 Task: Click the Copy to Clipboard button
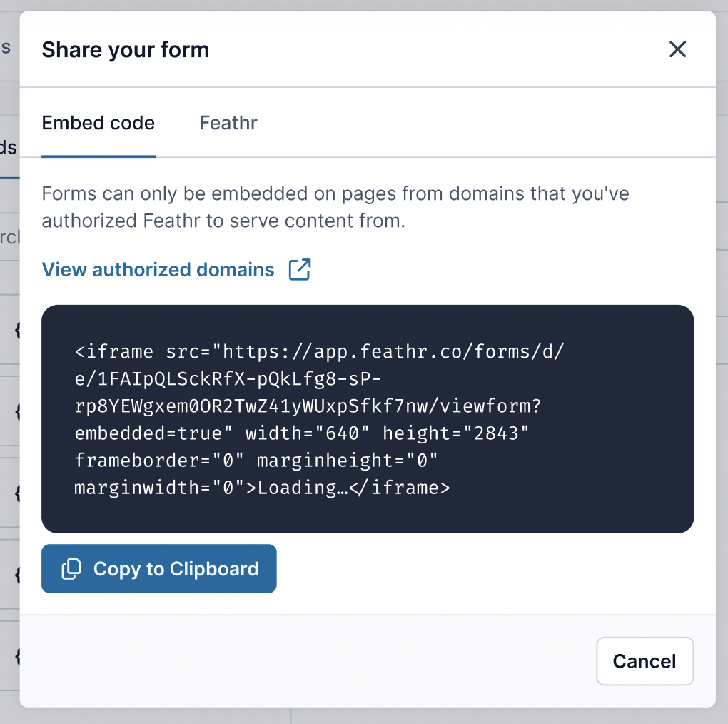tap(158, 568)
